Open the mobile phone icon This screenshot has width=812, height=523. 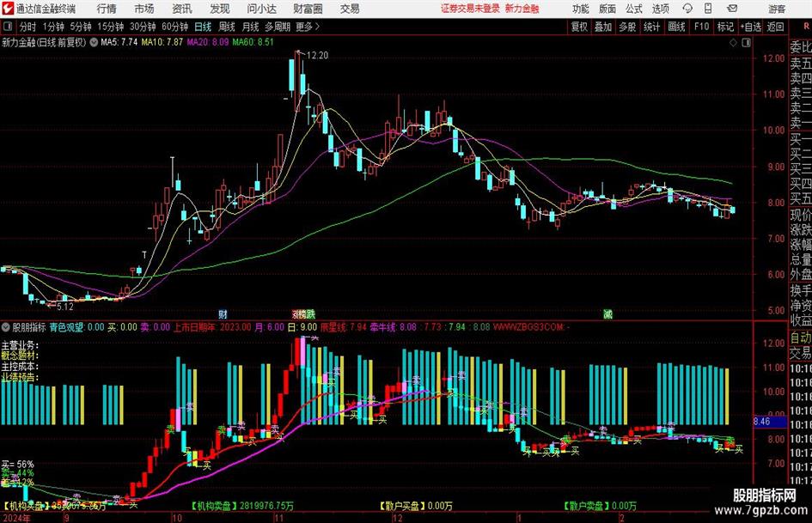click(708, 9)
